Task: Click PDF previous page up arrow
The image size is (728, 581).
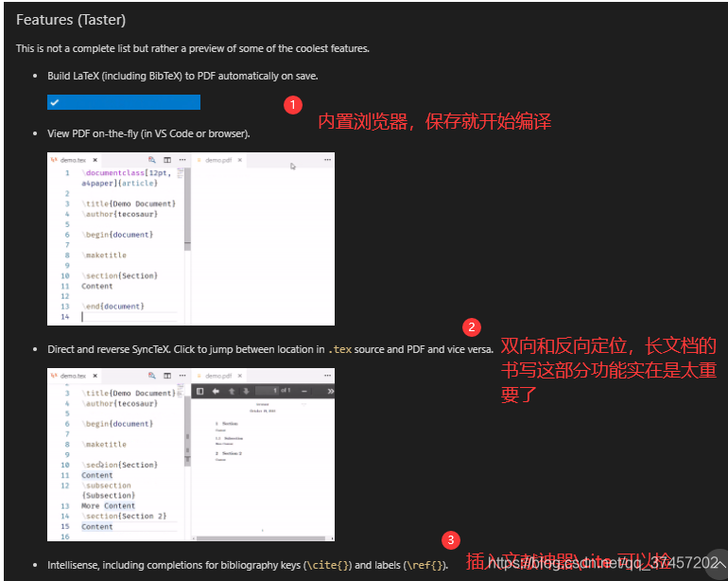Action: click(232, 391)
